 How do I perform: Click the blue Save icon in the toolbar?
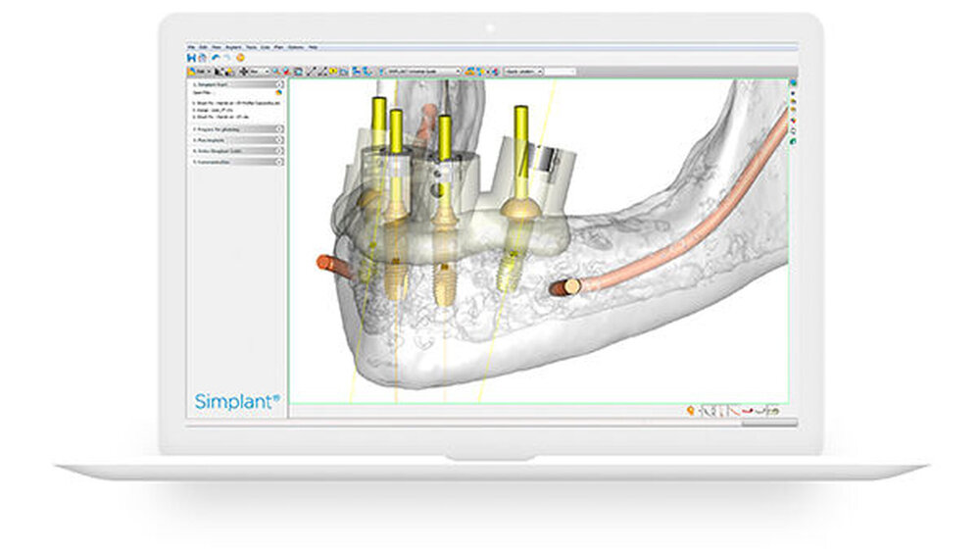[191, 58]
